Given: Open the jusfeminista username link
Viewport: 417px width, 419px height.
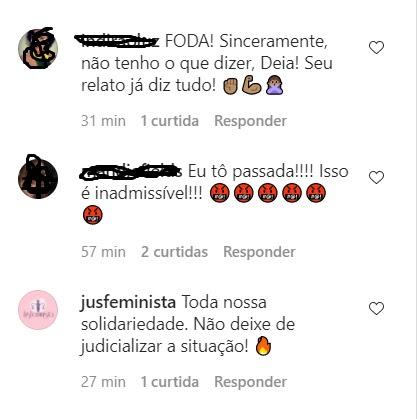Looking at the screenshot, I should (128, 303).
